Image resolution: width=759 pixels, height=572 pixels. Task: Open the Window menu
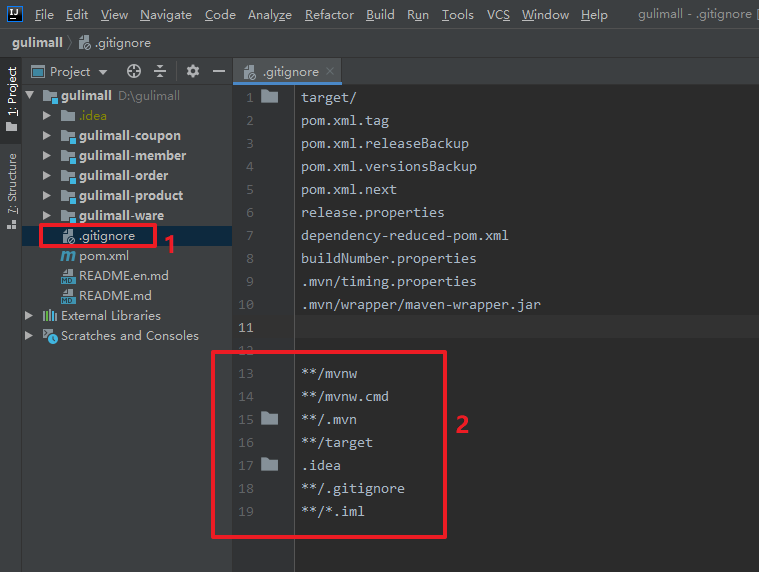[x=545, y=15]
